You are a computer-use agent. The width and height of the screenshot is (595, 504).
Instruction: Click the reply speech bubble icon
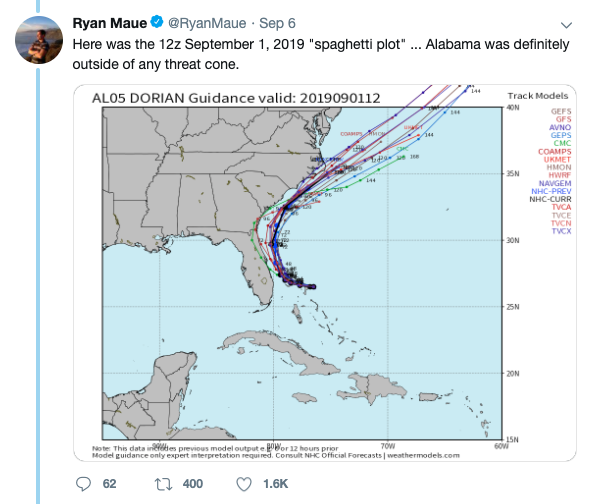[83, 484]
